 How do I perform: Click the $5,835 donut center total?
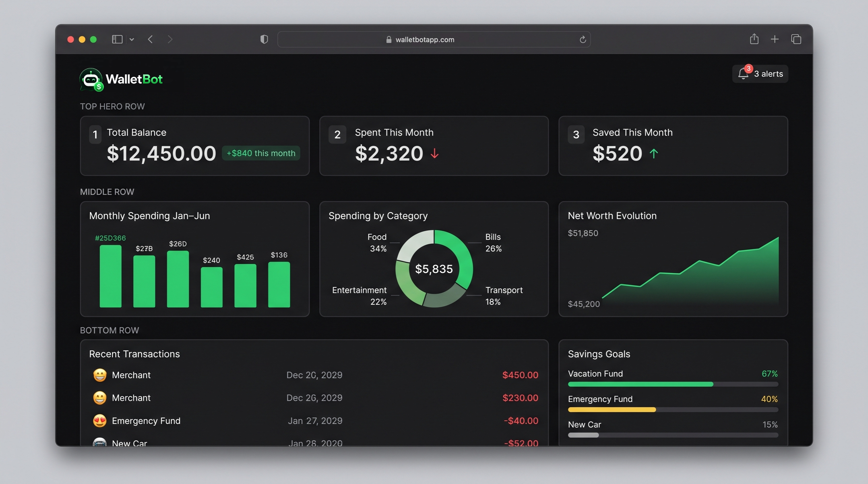tap(434, 269)
